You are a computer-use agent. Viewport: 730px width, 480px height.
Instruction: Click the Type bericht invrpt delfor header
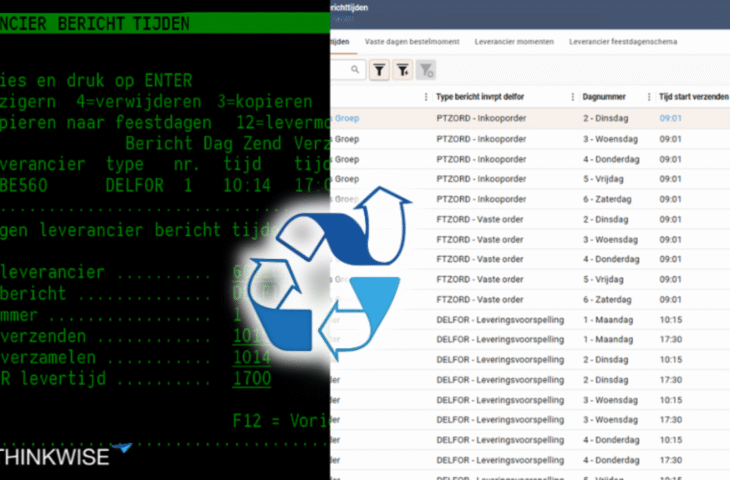[x=494, y=97]
